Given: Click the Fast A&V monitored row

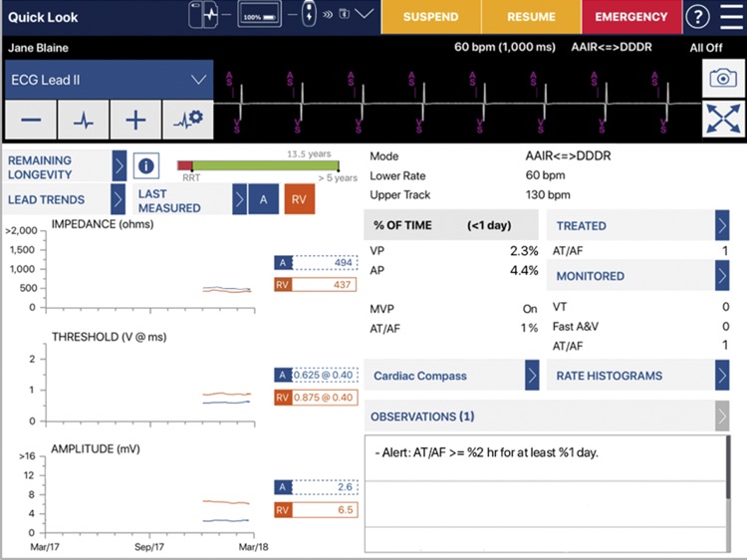Looking at the screenshot, I should [x=640, y=327].
